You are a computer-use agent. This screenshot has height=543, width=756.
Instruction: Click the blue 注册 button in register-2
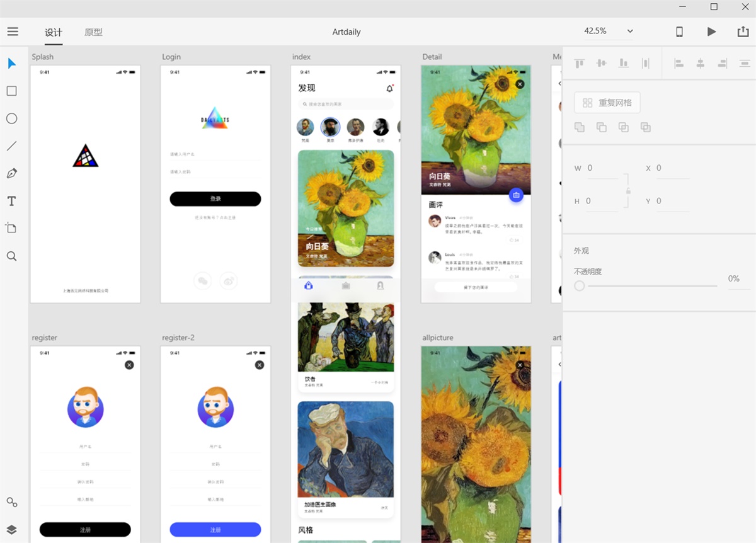215,530
